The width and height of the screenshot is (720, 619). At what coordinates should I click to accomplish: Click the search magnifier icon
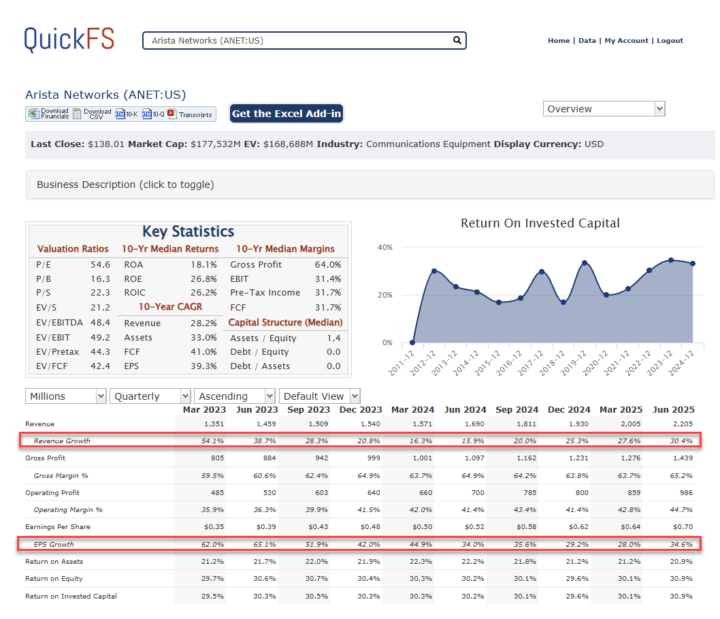coord(457,40)
